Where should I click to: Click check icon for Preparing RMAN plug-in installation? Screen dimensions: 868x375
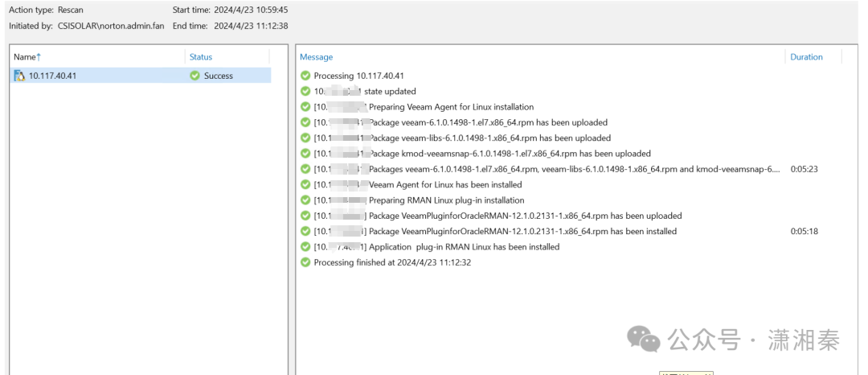tap(305, 200)
